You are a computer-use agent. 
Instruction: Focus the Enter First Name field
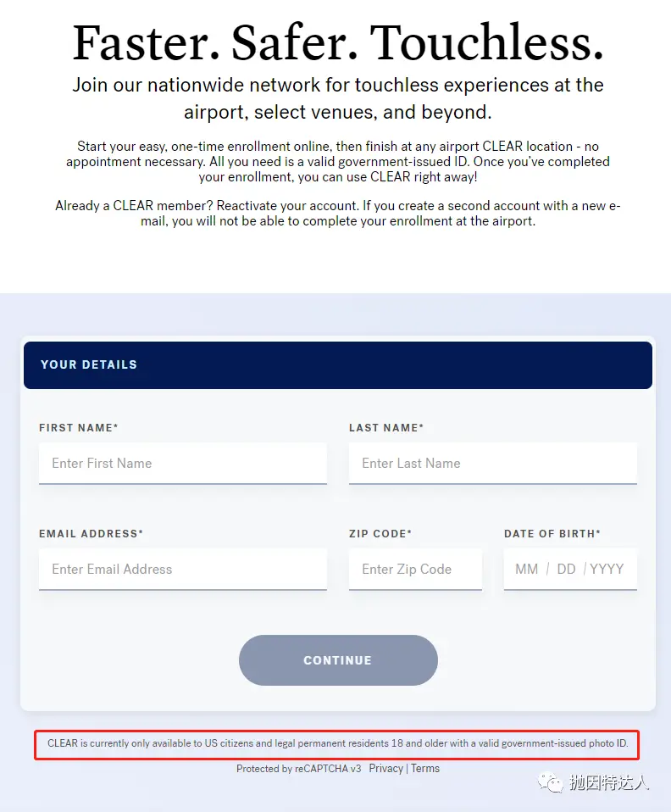[x=183, y=464]
